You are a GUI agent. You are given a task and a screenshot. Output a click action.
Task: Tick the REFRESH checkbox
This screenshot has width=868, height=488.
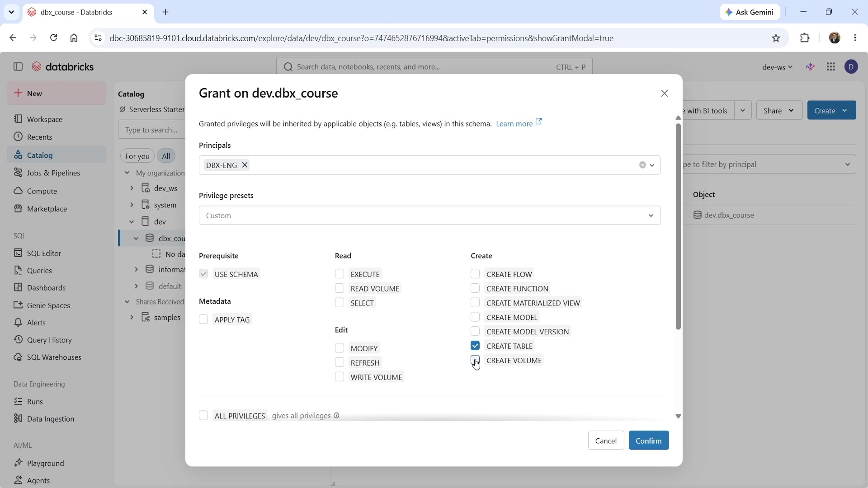click(x=340, y=362)
